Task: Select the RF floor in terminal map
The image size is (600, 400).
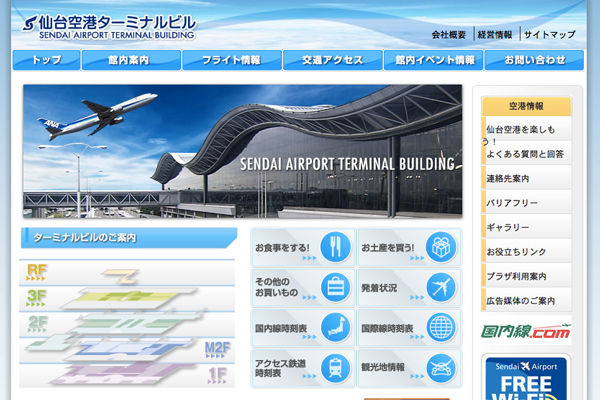Action: [x=127, y=273]
